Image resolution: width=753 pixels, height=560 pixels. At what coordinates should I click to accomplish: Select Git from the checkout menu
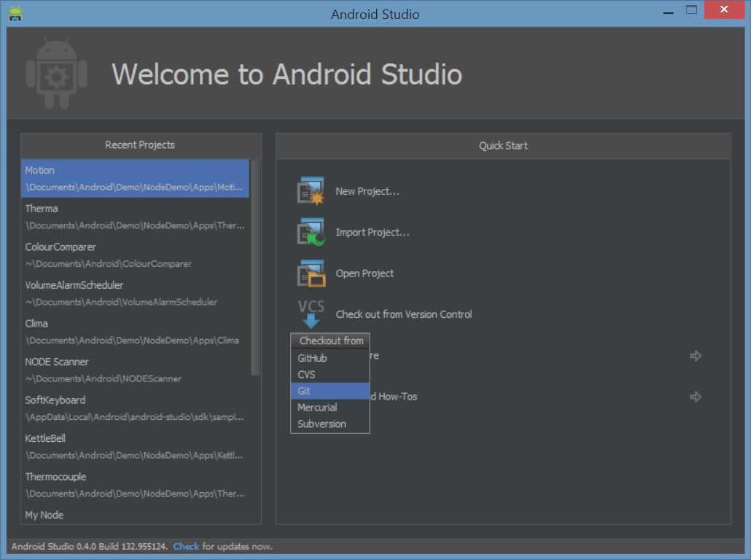(x=329, y=390)
